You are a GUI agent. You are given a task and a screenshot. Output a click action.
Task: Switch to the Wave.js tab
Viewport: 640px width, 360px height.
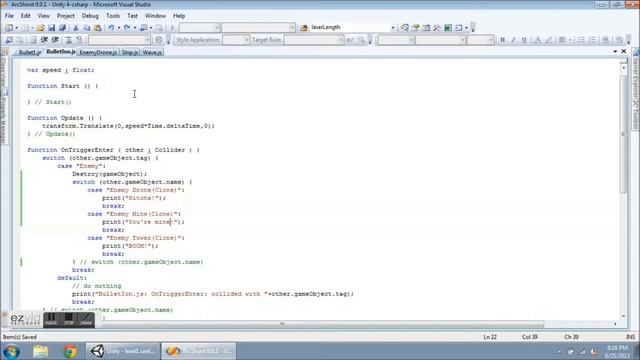tap(151, 52)
